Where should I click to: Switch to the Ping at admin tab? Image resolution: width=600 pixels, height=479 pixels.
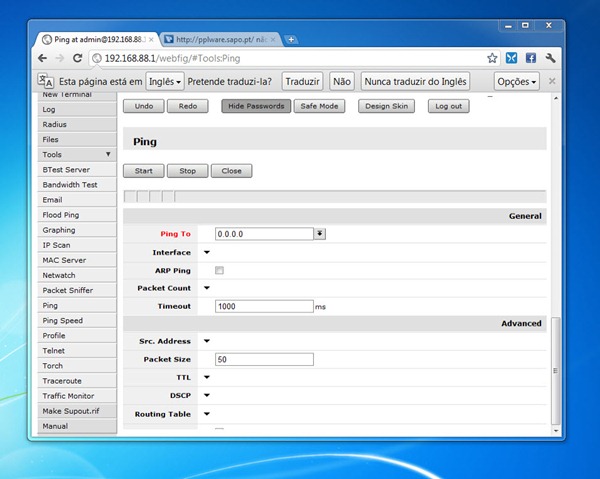96,39
